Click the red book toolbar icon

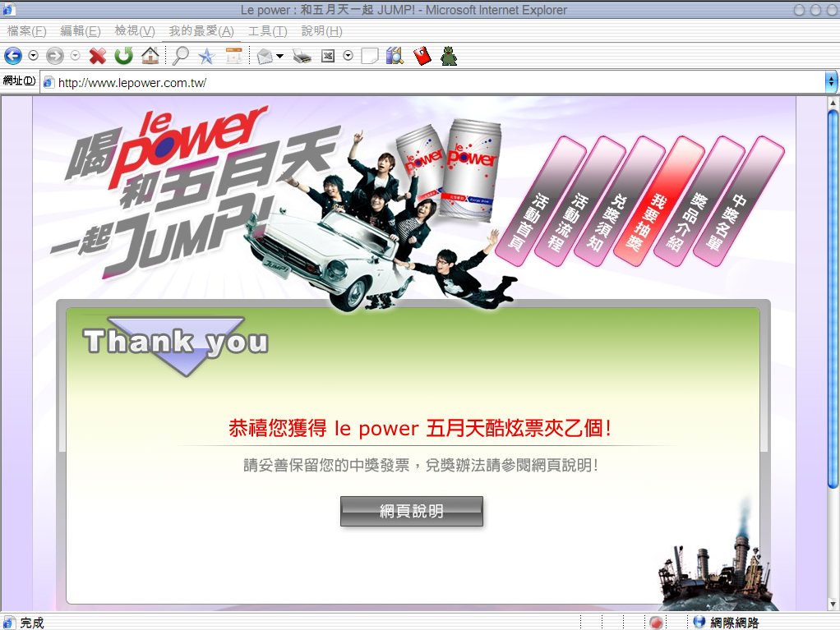(x=422, y=56)
